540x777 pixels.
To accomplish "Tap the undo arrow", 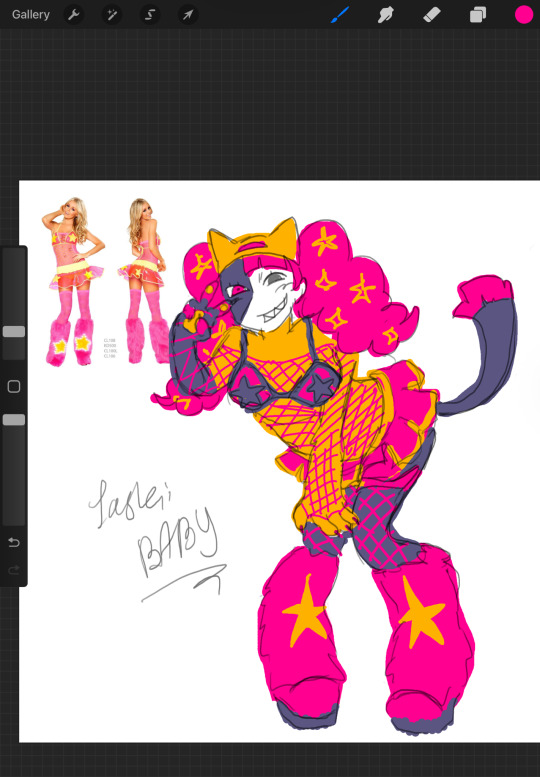I will [x=14, y=543].
